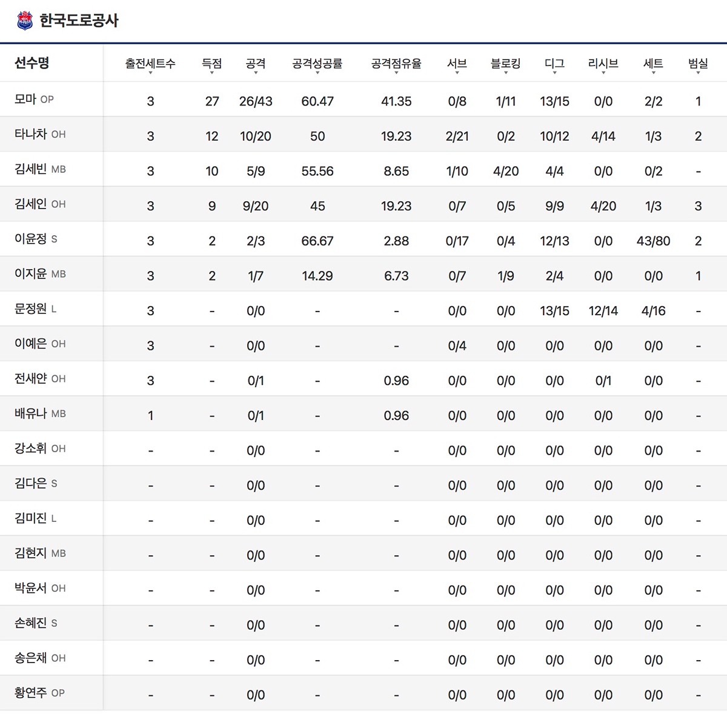This screenshot has height=728, width=727.
Task: Sort by 블로킹 column arrow
Action: (x=505, y=72)
